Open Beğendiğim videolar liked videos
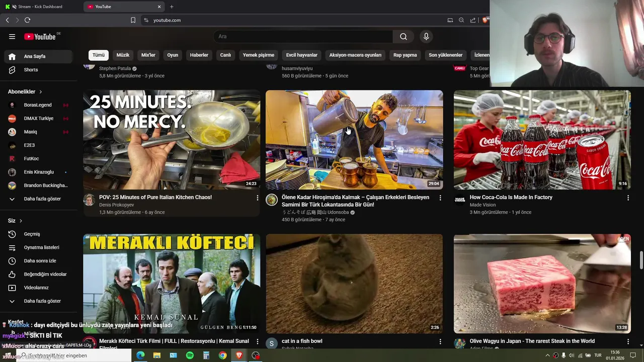The width and height of the screenshot is (644, 362). point(39,274)
